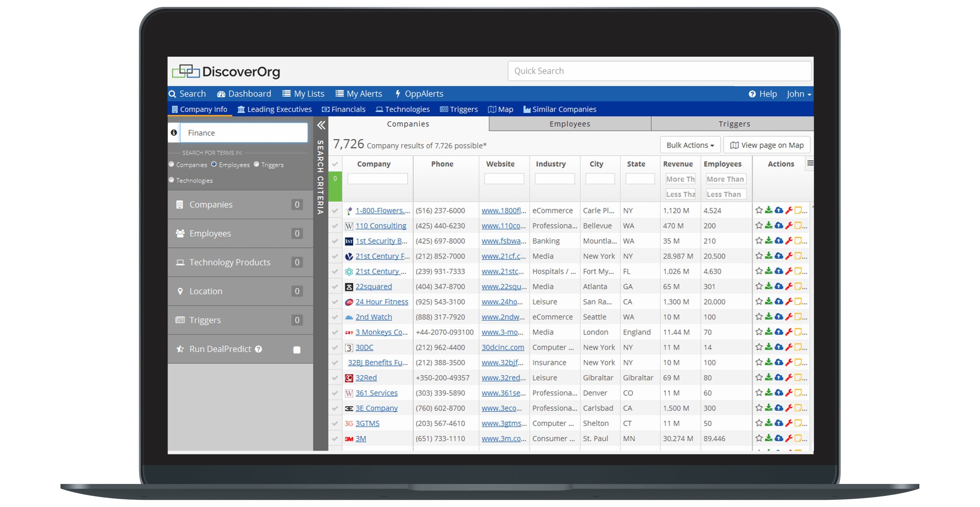Open My Alerts in nav bar

coord(359,94)
